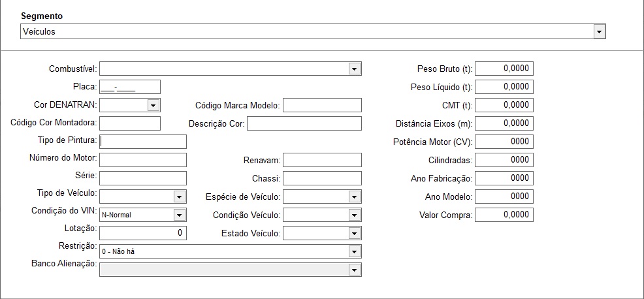
Task: Click the Peso Bruto (t) field
Action: pos(504,69)
